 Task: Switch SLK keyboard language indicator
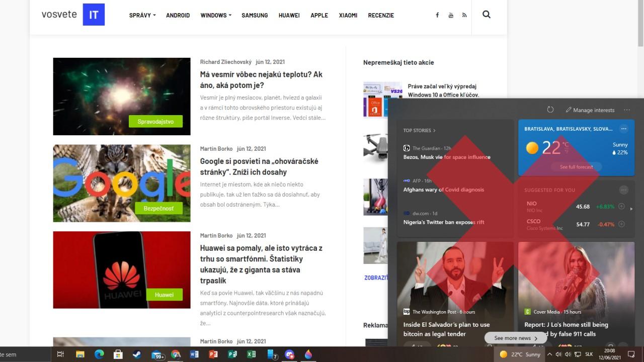(589, 354)
